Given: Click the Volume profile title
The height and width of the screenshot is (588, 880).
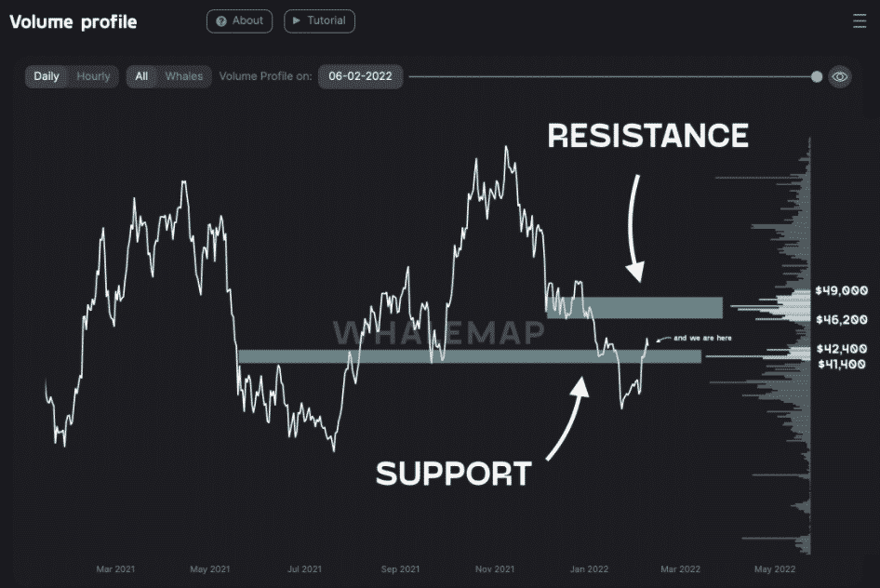Looking at the screenshot, I should click(x=73, y=21).
